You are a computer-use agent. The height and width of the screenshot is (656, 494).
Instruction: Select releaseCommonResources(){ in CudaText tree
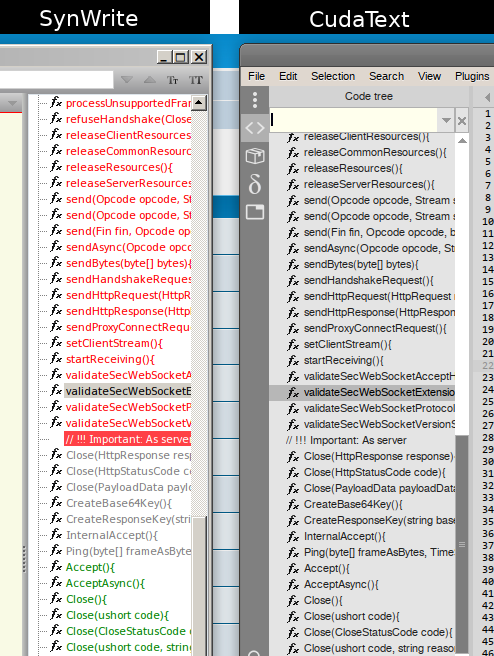[x=375, y=152]
